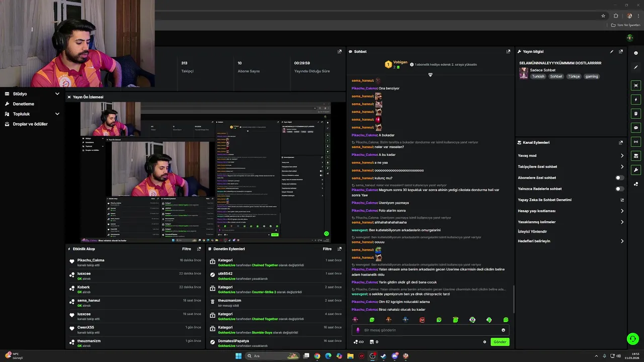Click the Yayın Ön İzlemesi stream preview
The image size is (644, 362).
[205, 172]
